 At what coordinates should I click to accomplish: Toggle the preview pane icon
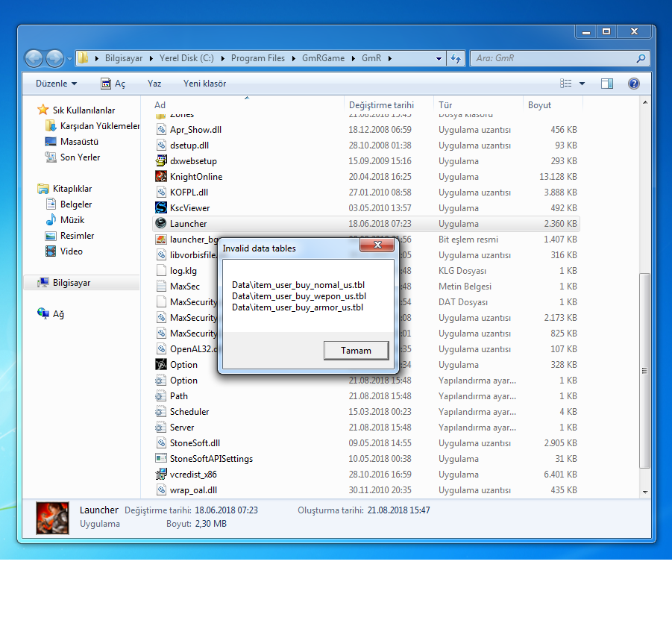(x=607, y=84)
